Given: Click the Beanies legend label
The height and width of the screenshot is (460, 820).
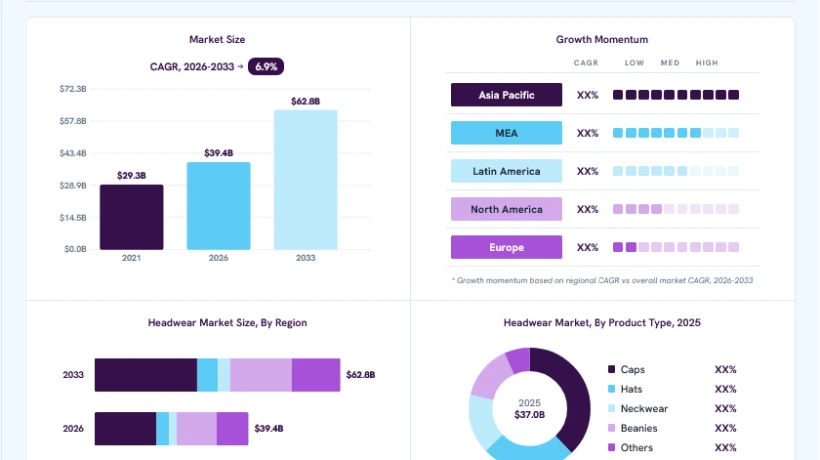Looking at the screenshot, I should coord(639,428).
